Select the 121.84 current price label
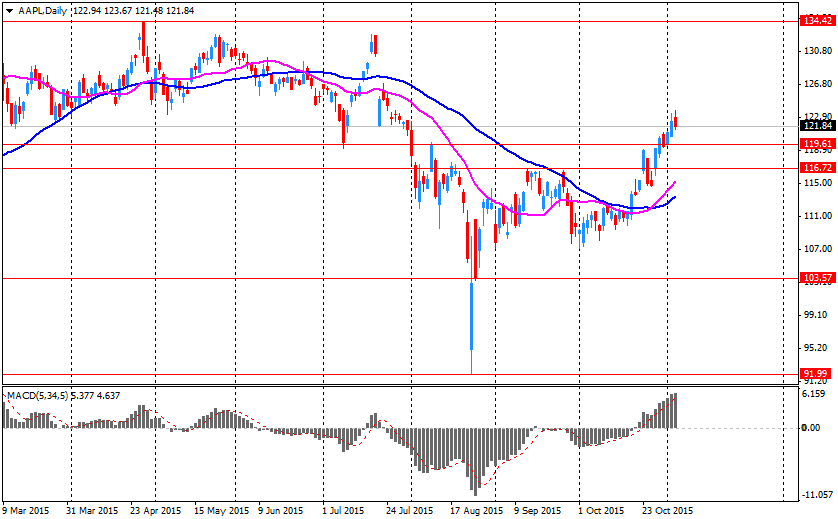Screen dimensions: 838x519 (x=817, y=126)
